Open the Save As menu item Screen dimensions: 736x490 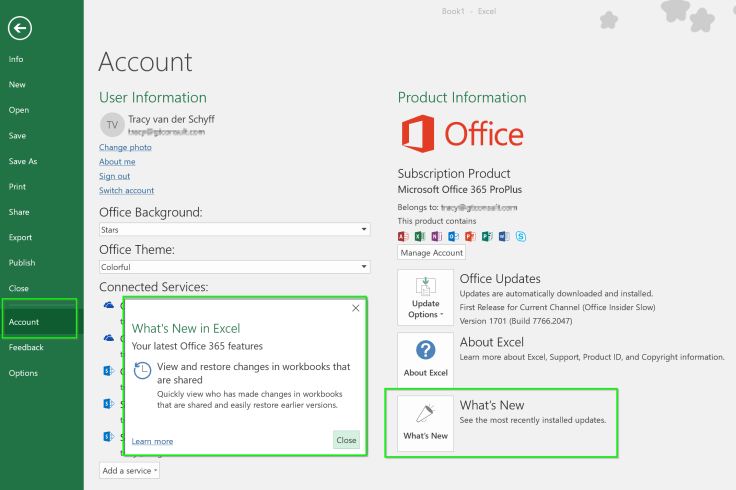pos(23,161)
